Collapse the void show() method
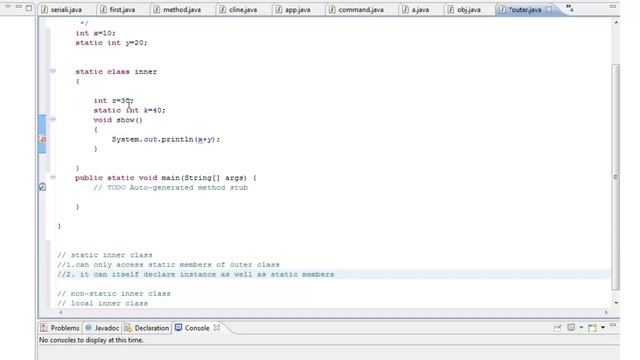The width and height of the screenshot is (640, 360). (53, 120)
